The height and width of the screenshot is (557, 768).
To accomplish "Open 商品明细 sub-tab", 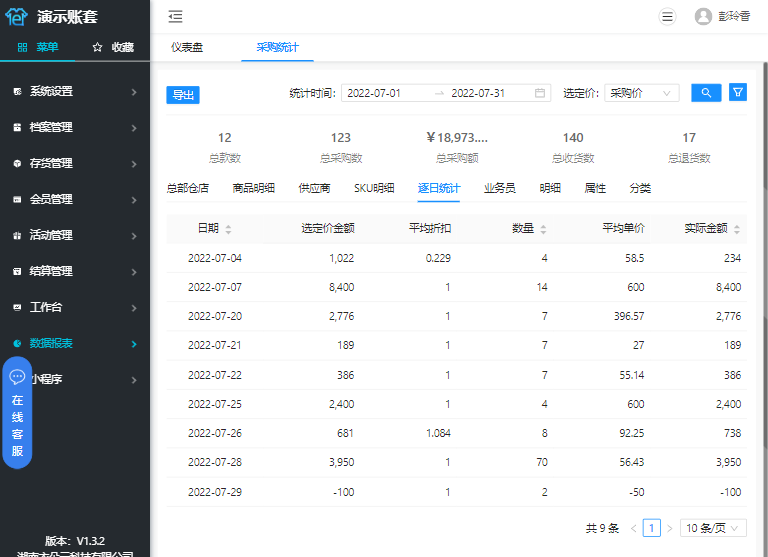I will (253, 188).
